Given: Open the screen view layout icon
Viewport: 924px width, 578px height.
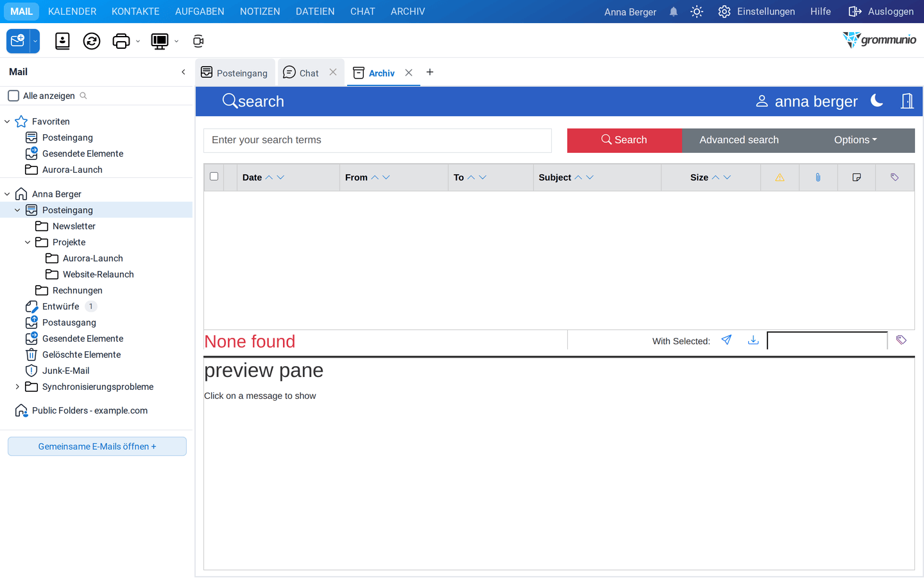Looking at the screenshot, I should 159,41.
